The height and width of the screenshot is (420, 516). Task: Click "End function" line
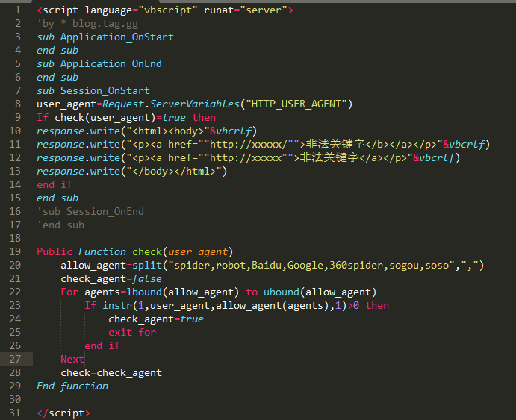pos(72,386)
